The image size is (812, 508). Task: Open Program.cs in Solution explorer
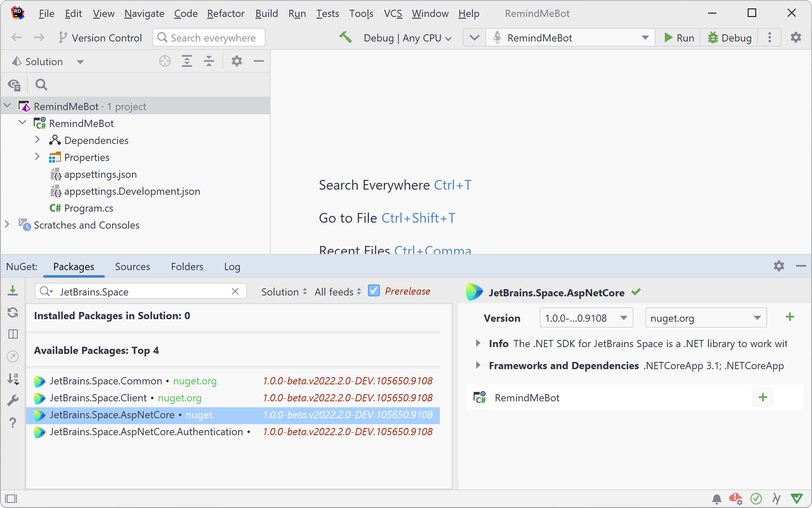tap(81, 208)
